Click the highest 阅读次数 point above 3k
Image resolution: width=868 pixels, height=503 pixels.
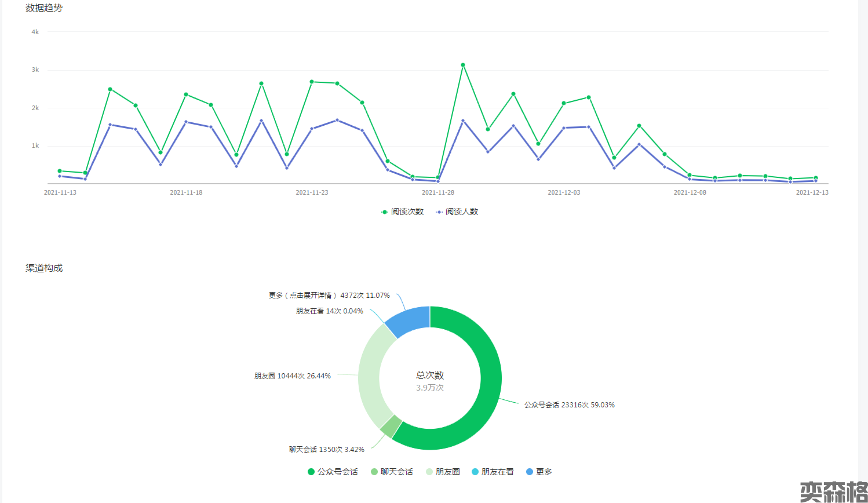click(x=463, y=65)
